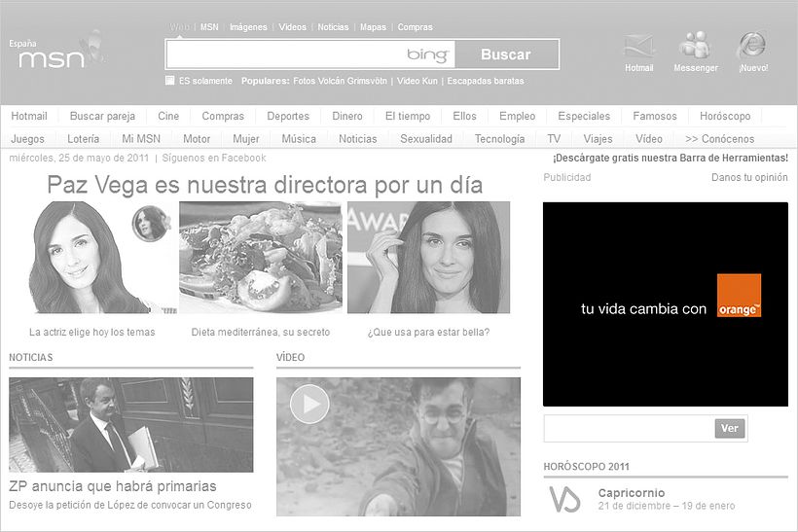The width and height of the screenshot is (798, 532).
Task: Open the Mediterranean salad thumbnail
Action: tap(261, 258)
